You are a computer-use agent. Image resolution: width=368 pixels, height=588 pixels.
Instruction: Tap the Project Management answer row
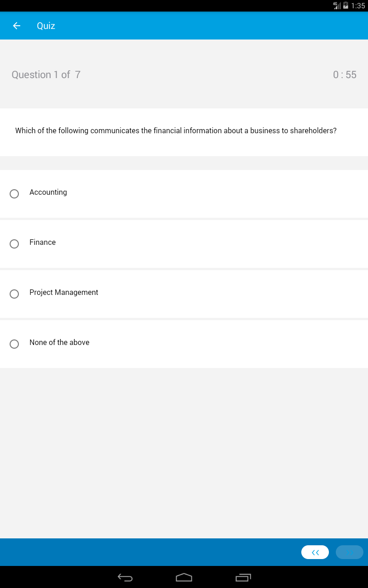click(x=184, y=294)
